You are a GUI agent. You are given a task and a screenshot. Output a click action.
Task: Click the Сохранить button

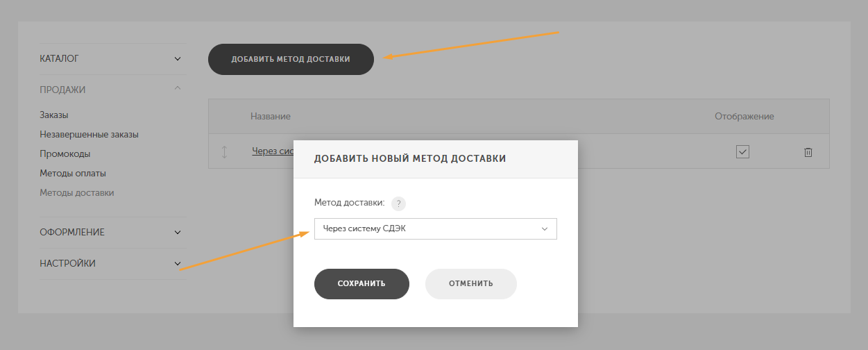(361, 284)
